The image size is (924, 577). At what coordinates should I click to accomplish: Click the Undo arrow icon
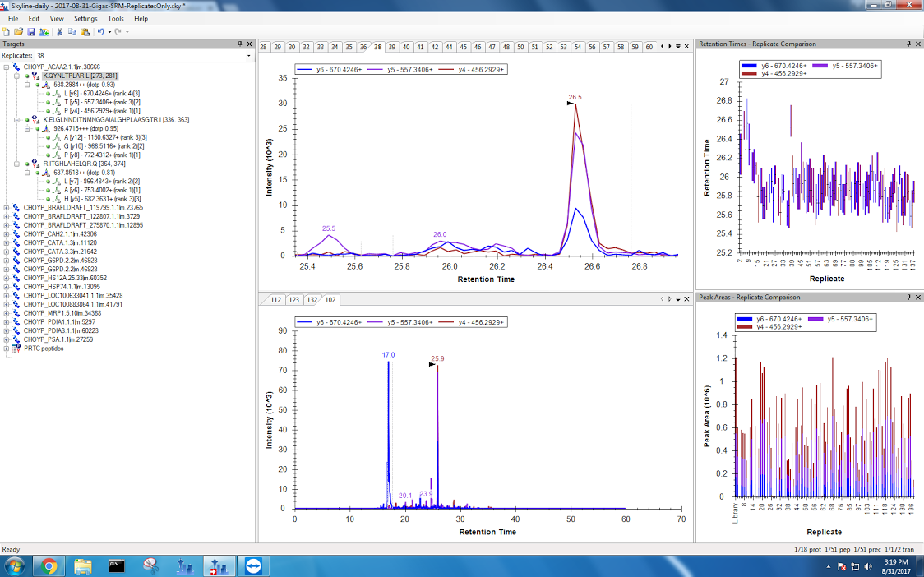pos(99,31)
